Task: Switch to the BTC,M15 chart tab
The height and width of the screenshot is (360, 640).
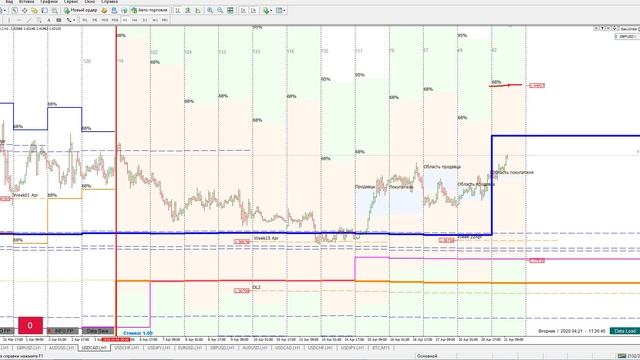Action: pyautogui.click(x=381, y=348)
